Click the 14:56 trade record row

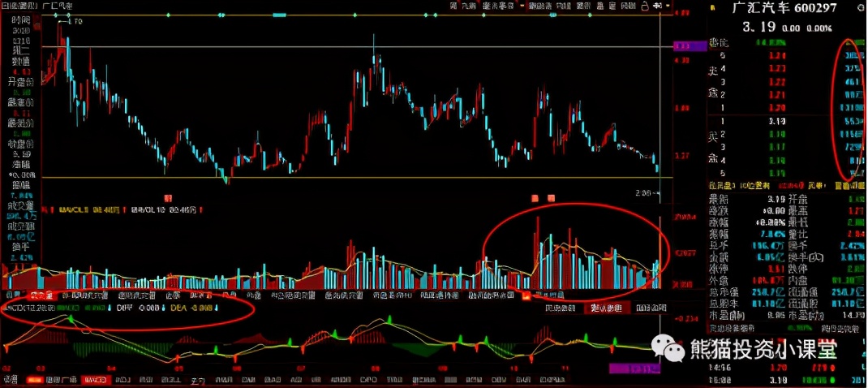click(x=787, y=367)
